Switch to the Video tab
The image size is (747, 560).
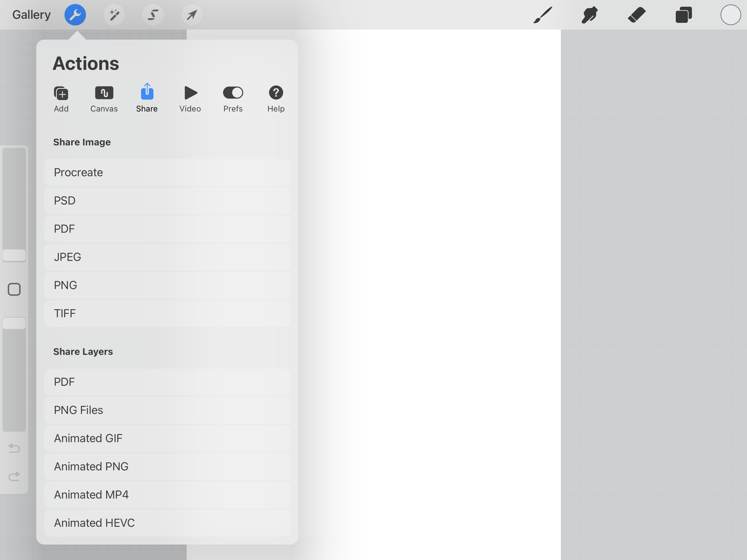[190, 99]
